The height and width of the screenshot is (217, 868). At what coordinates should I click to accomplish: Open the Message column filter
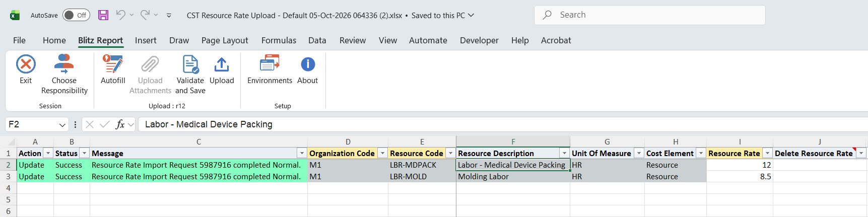click(x=302, y=153)
